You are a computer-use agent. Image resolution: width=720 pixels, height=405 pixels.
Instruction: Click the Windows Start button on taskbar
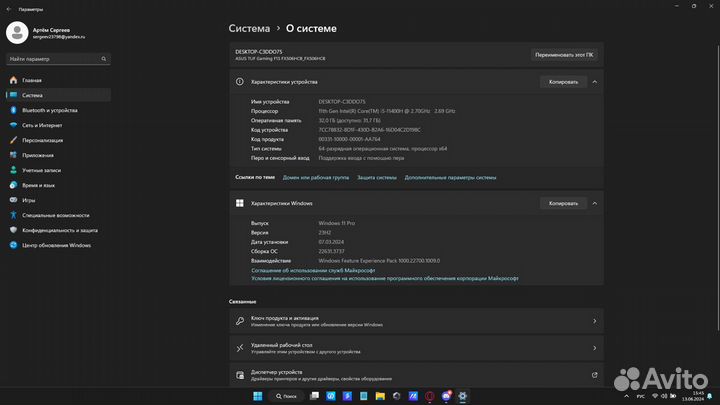[x=257, y=397]
